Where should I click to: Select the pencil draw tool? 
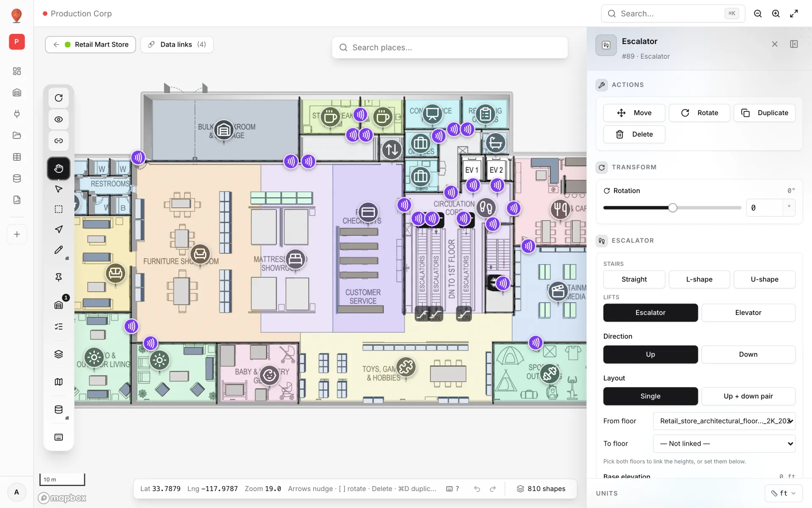[x=59, y=250]
